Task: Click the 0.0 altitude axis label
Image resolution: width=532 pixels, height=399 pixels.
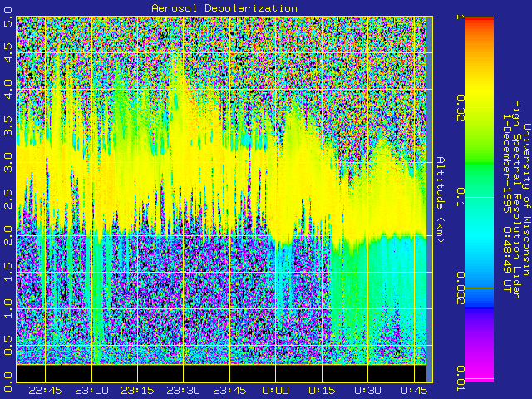Action: coord(7,382)
